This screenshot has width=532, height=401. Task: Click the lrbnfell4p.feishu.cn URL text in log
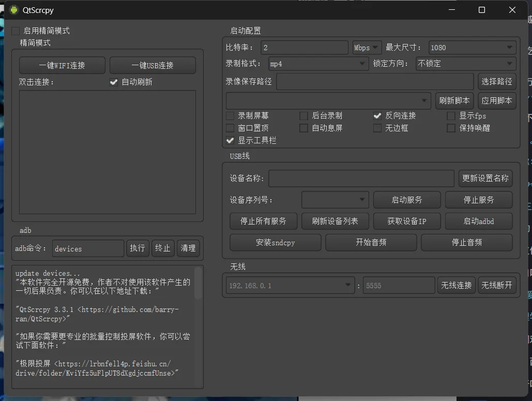(97, 368)
